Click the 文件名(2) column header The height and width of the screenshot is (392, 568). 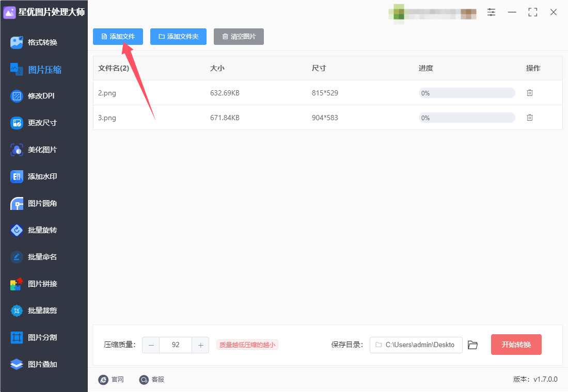[x=114, y=68]
